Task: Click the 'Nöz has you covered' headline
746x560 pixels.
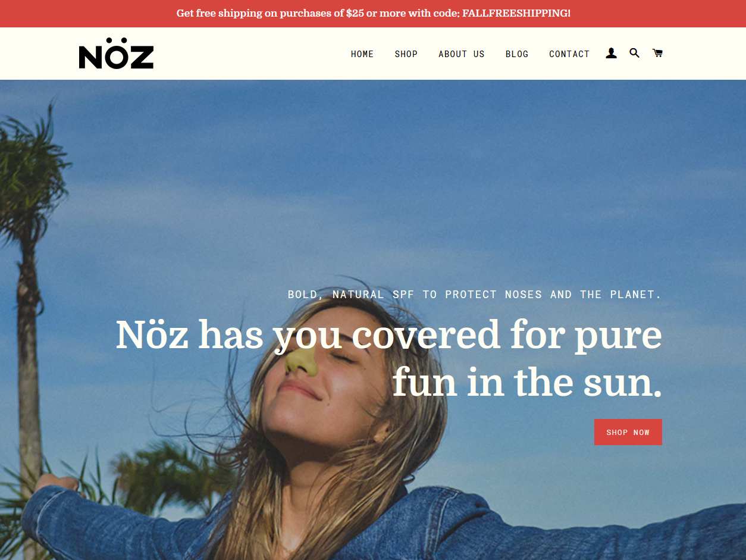Action: click(x=388, y=358)
